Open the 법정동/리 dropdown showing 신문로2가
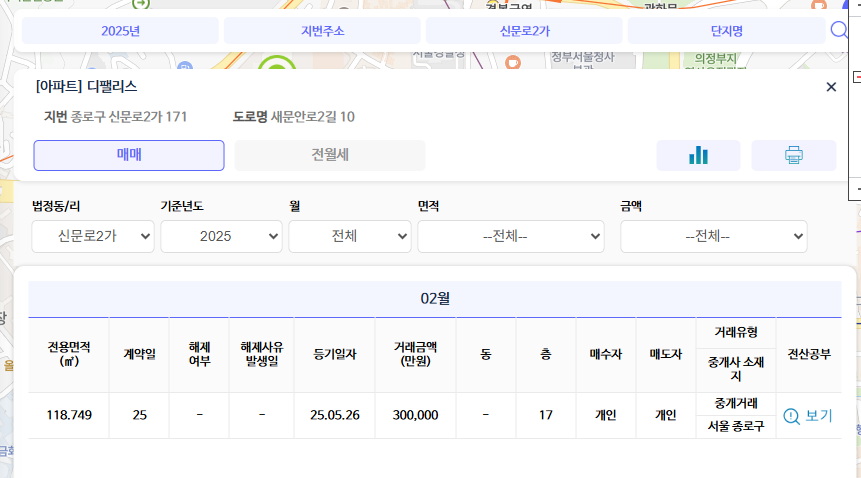 coord(93,237)
